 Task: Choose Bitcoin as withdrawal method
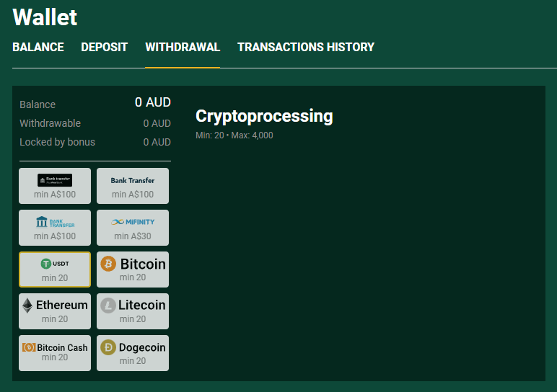point(133,269)
